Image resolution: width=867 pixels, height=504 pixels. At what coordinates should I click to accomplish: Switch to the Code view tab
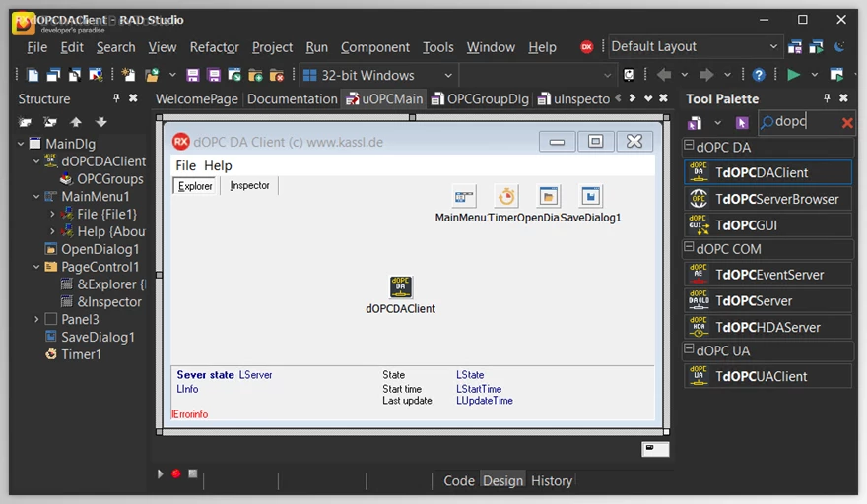coord(459,480)
